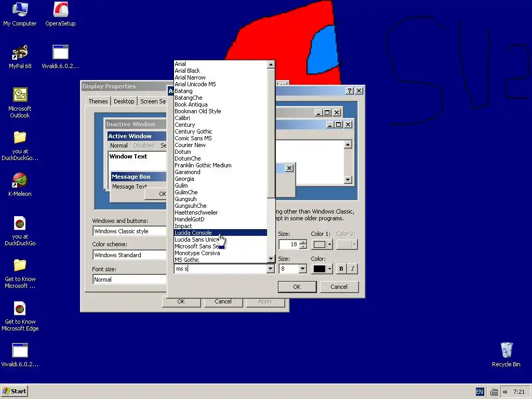The image size is (532, 399).
Task: Select MS Gothic font
Action: (x=220, y=260)
